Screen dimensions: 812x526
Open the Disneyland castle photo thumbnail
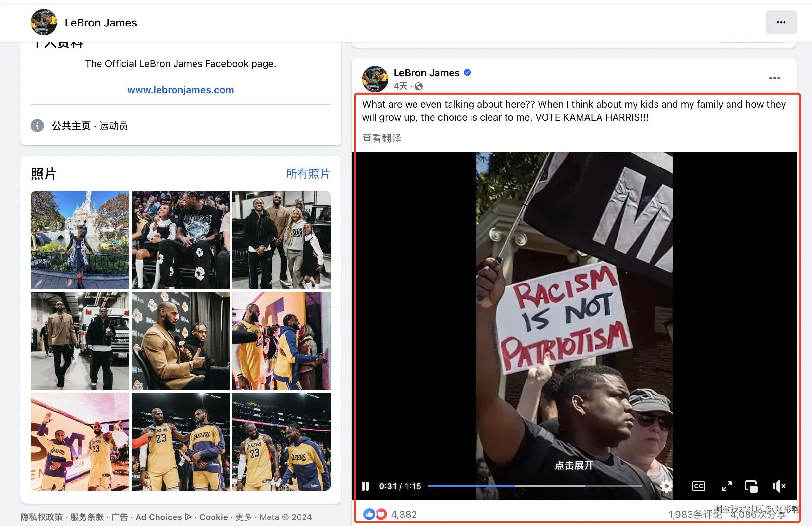point(80,240)
